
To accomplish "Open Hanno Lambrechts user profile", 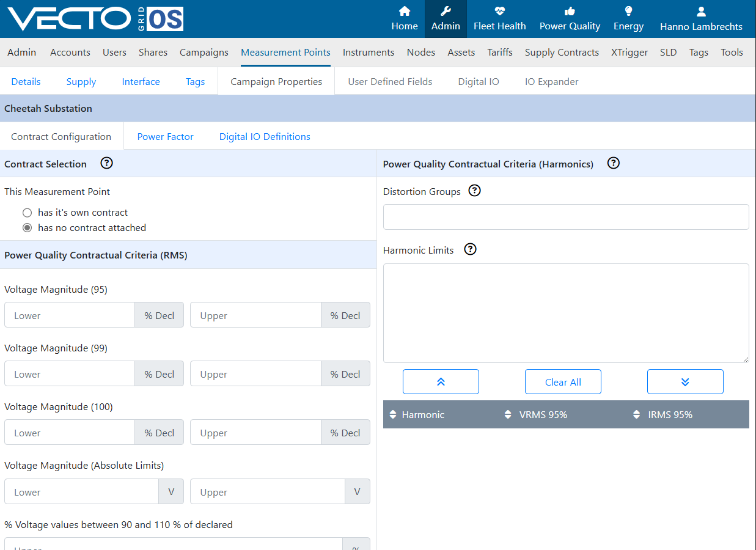I will coord(701,19).
